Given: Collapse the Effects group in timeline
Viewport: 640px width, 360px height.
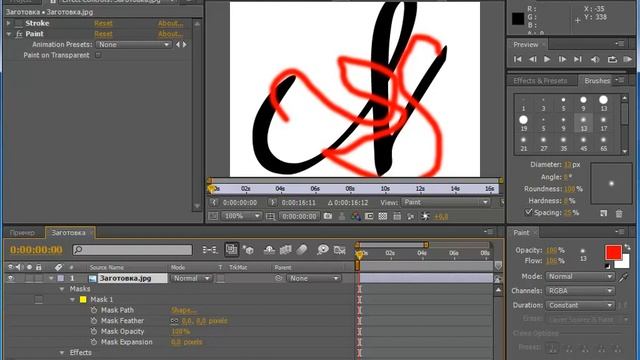Looking at the screenshot, I should pos(62,353).
